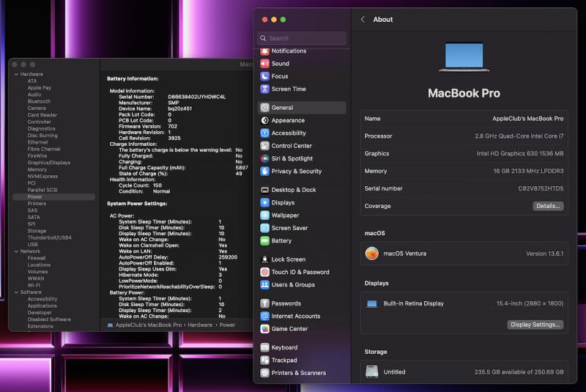Open Users & Groups icon
This screenshot has height=392, width=586.
pyautogui.click(x=264, y=285)
